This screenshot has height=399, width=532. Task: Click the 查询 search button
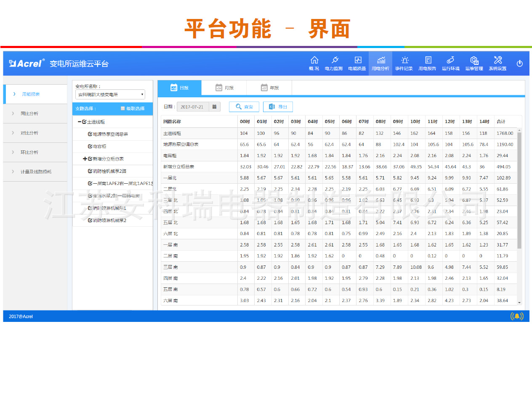pos(244,107)
